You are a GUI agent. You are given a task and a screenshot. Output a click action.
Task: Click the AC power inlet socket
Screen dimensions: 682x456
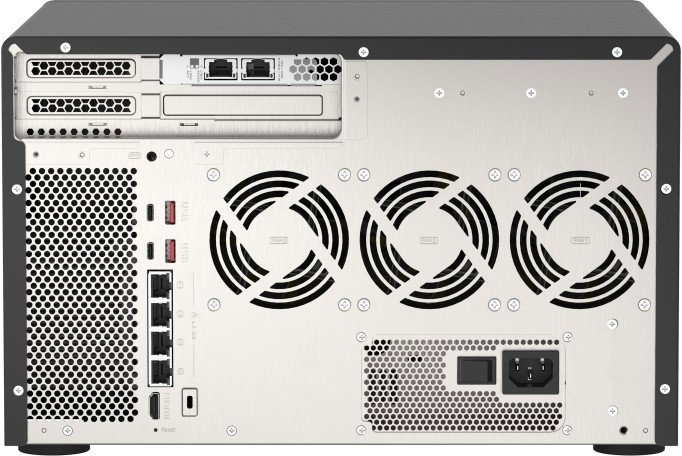(x=530, y=372)
